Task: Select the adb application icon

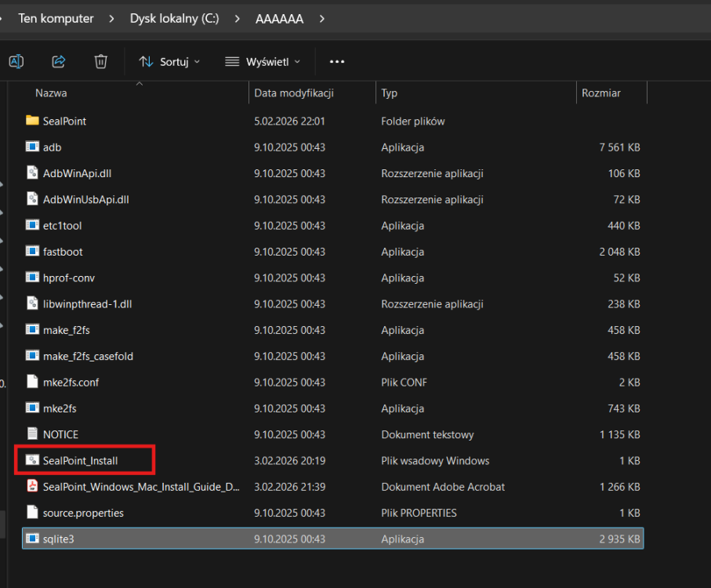Action: tap(32, 147)
